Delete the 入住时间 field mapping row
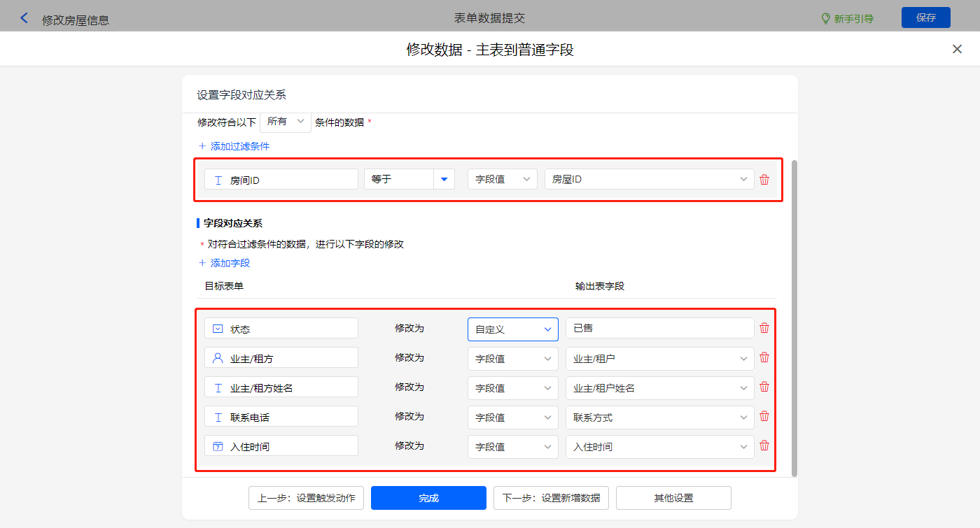 764,445
